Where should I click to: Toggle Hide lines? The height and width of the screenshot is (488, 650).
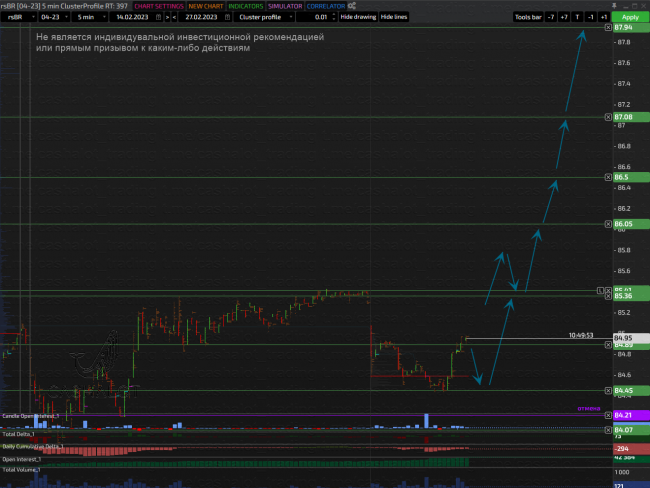tap(393, 17)
